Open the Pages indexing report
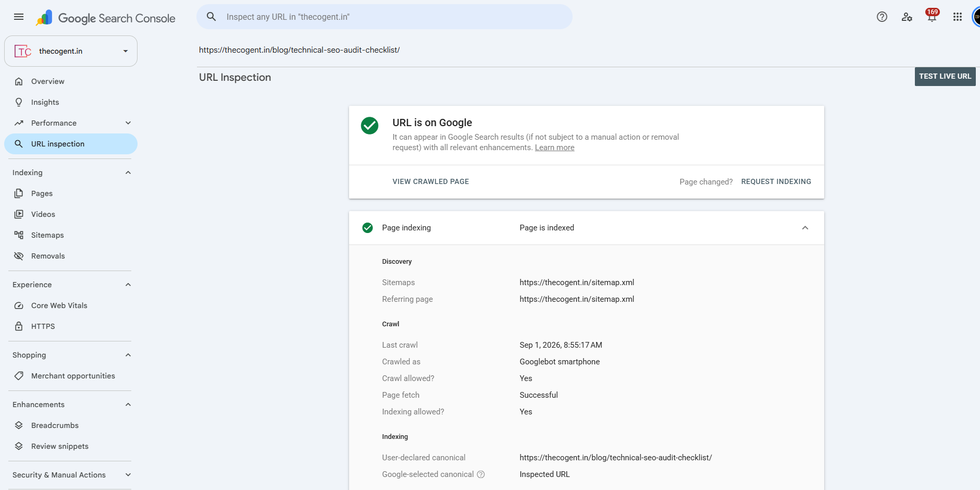The width and height of the screenshot is (980, 490). coord(71,193)
